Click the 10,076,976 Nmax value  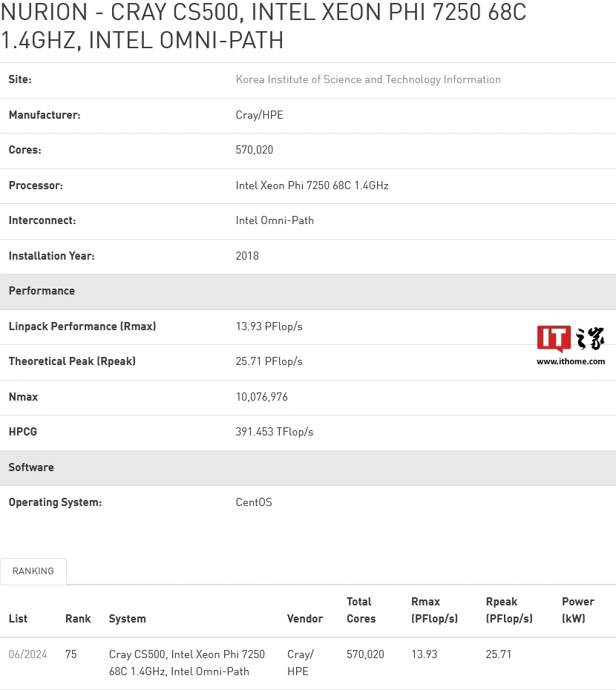pyautogui.click(x=261, y=397)
